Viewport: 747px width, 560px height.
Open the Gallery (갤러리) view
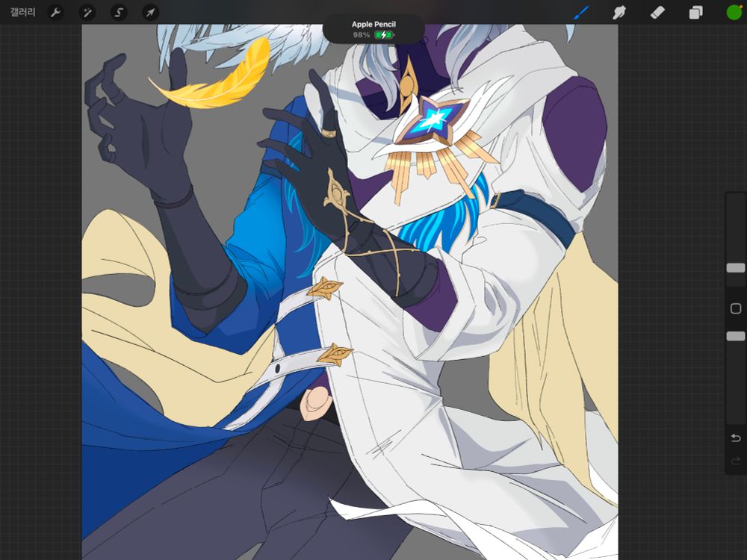coord(22,13)
